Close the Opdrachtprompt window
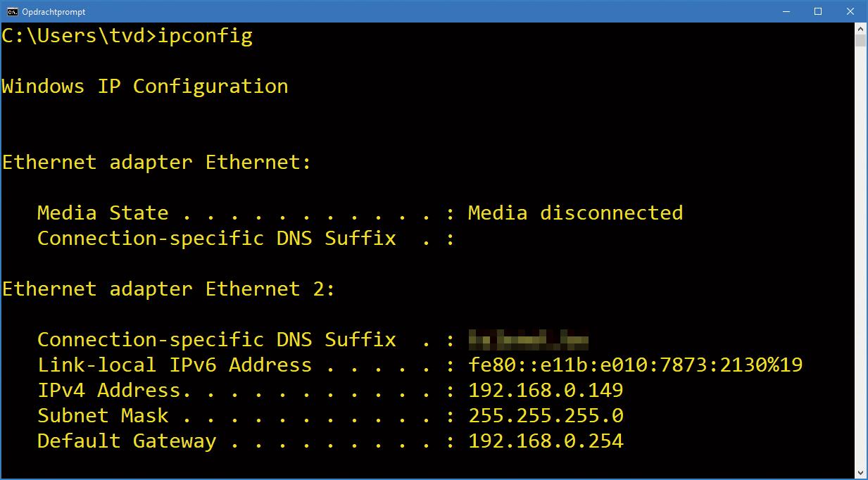Image resolution: width=868 pixels, height=480 pixels. 850,11
